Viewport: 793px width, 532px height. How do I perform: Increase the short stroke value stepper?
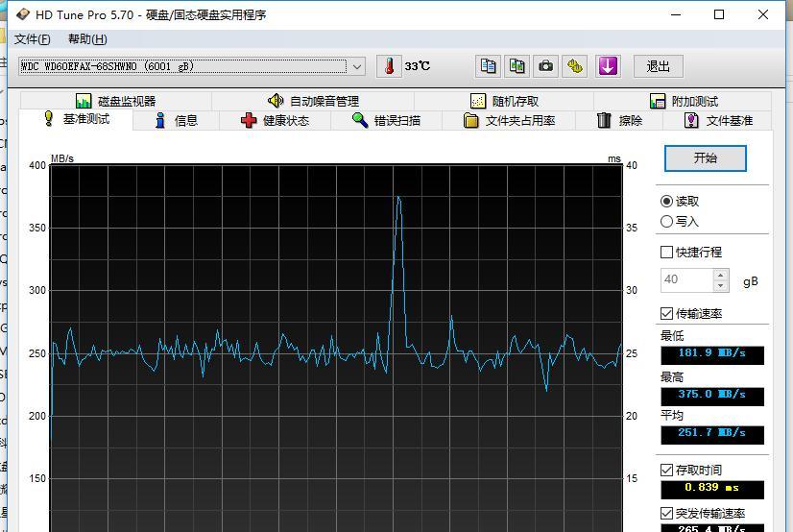721,275
